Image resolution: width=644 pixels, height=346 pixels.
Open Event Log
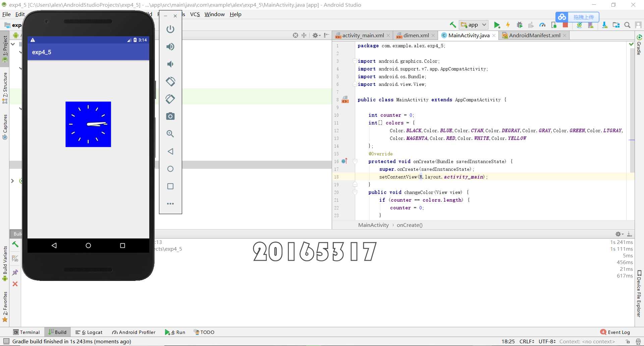tap(615, 332)
